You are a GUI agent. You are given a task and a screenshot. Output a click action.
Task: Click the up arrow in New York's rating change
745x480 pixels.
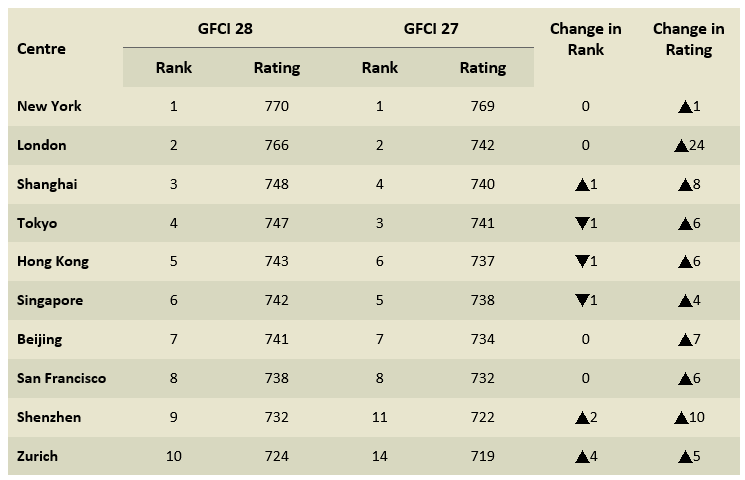684,106
